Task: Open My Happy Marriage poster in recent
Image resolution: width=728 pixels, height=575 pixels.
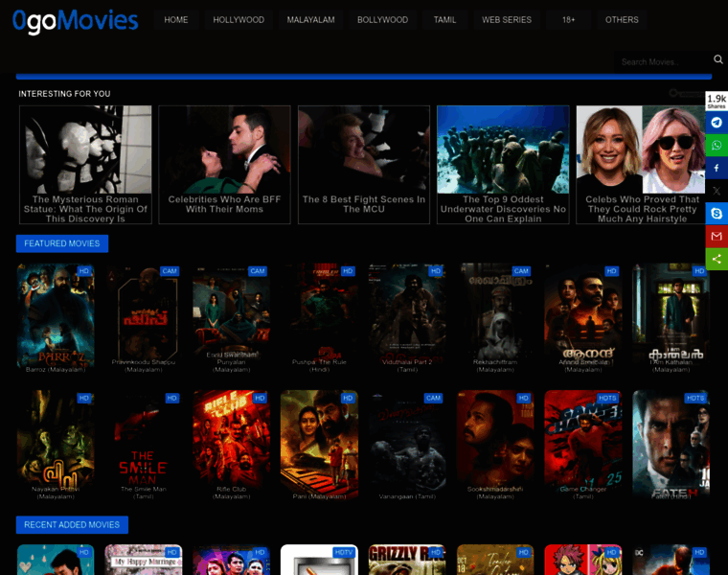Action: pyautogui.click(x=144, y=560)
